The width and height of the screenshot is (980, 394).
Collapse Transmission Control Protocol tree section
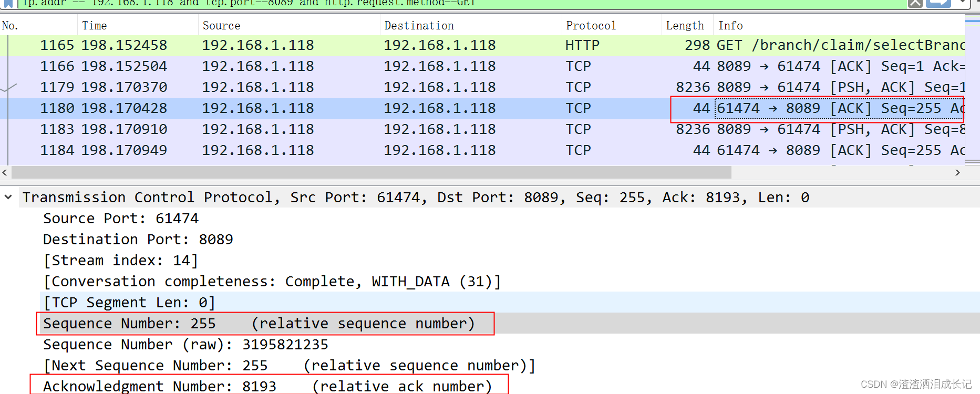(8, 198)
